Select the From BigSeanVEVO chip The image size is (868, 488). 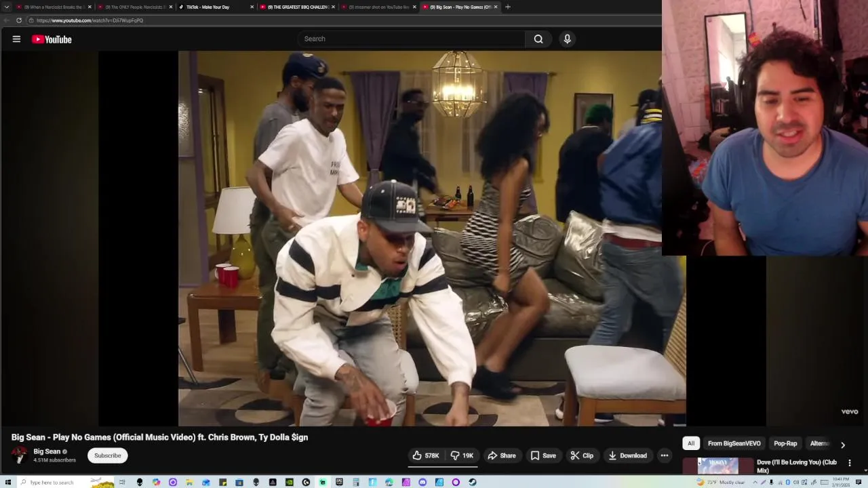(734, 443)
